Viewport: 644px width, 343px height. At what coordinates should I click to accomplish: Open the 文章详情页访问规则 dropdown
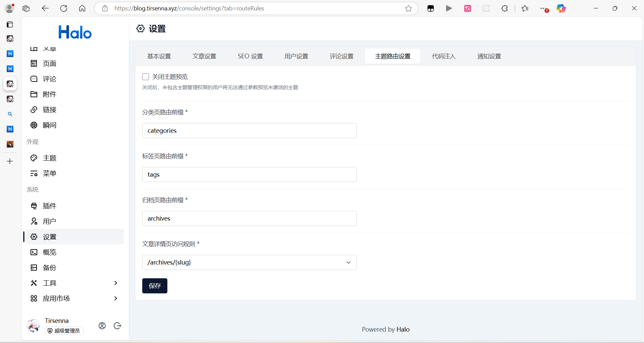point(249,262)
